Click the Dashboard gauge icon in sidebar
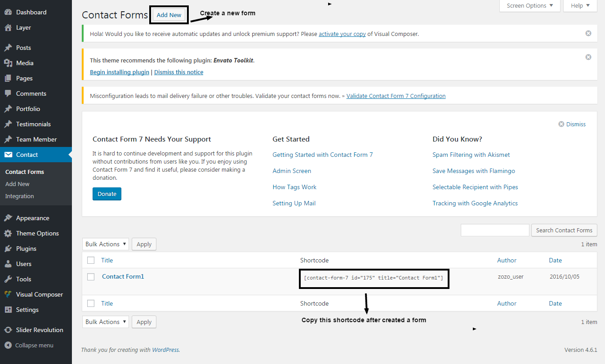605x364 pixels. tap(8, 12)
